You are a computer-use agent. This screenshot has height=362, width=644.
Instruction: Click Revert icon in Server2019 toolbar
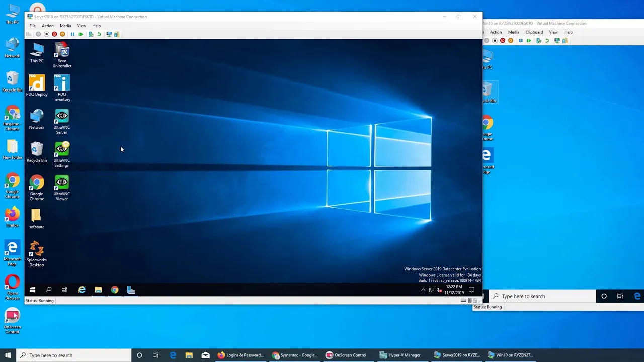pyautogui.click(x=99, y=34)
